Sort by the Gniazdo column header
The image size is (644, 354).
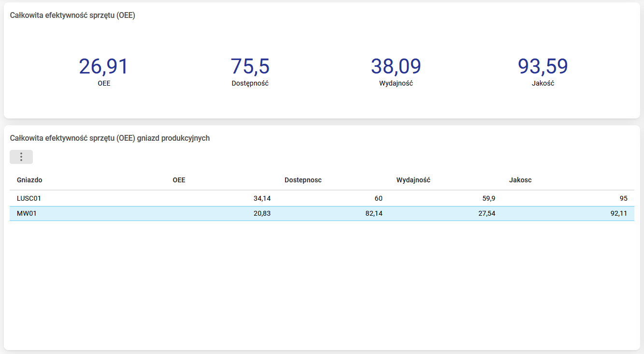[29, 180]
